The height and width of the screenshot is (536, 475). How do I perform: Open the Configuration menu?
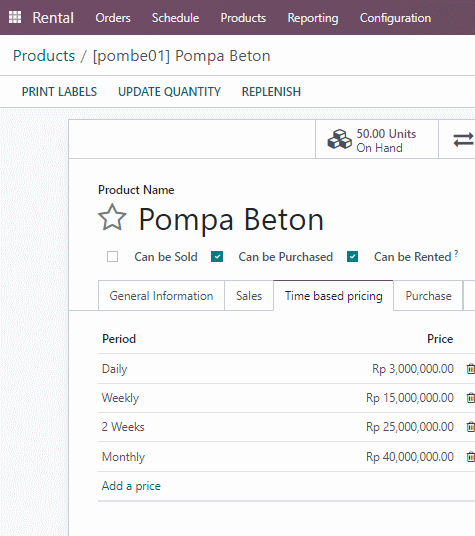pyautogui.click(x=395, y=18)
